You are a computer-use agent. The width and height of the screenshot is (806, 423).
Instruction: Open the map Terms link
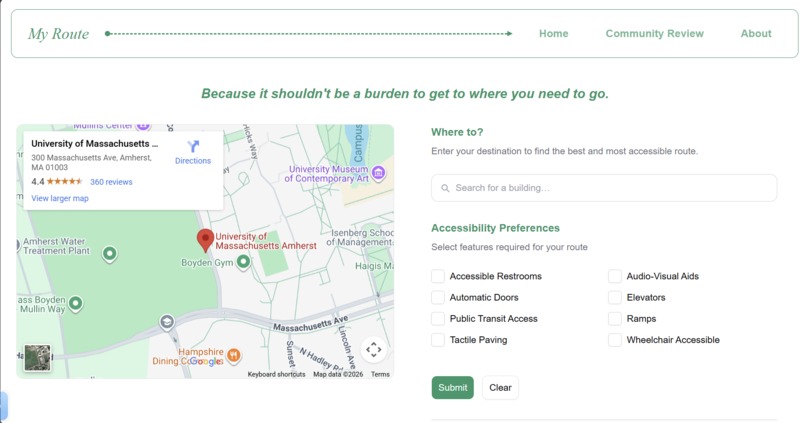click(x=380, y=374)
